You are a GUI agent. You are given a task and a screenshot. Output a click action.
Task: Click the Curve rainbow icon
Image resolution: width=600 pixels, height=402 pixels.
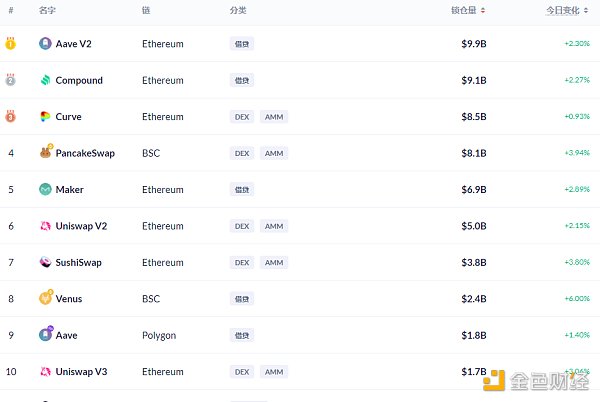coord(45,117)
